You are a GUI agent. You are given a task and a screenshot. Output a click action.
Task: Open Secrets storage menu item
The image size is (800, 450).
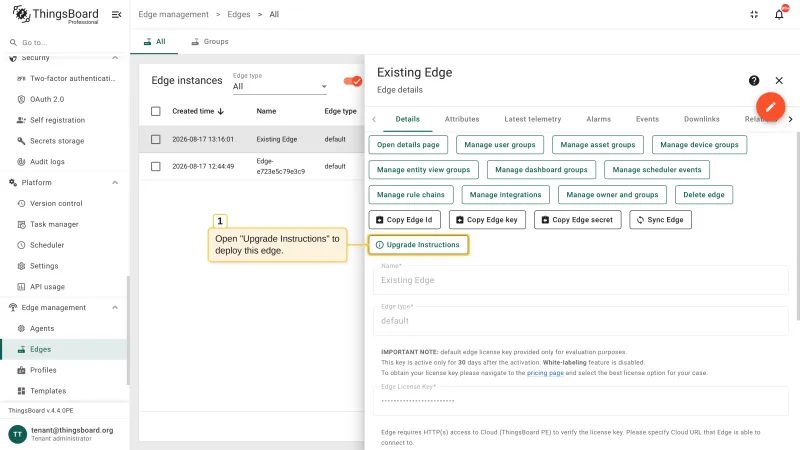click(64, 141)
